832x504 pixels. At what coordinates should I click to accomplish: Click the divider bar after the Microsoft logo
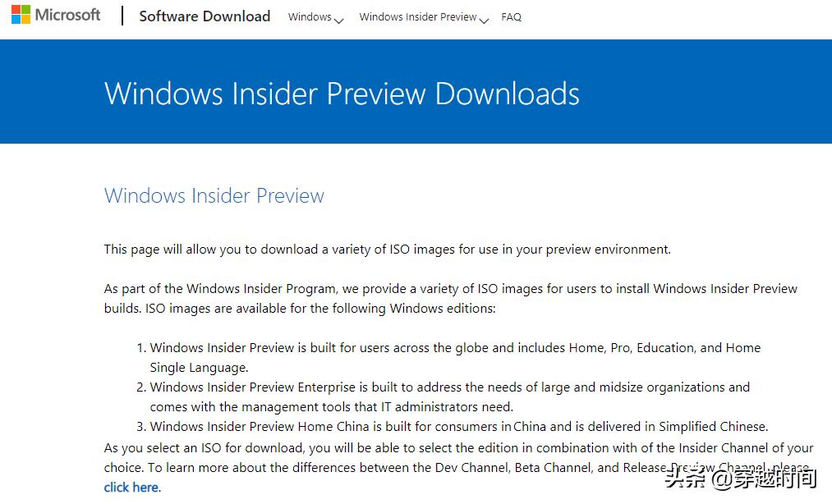(x=122, y=15)
